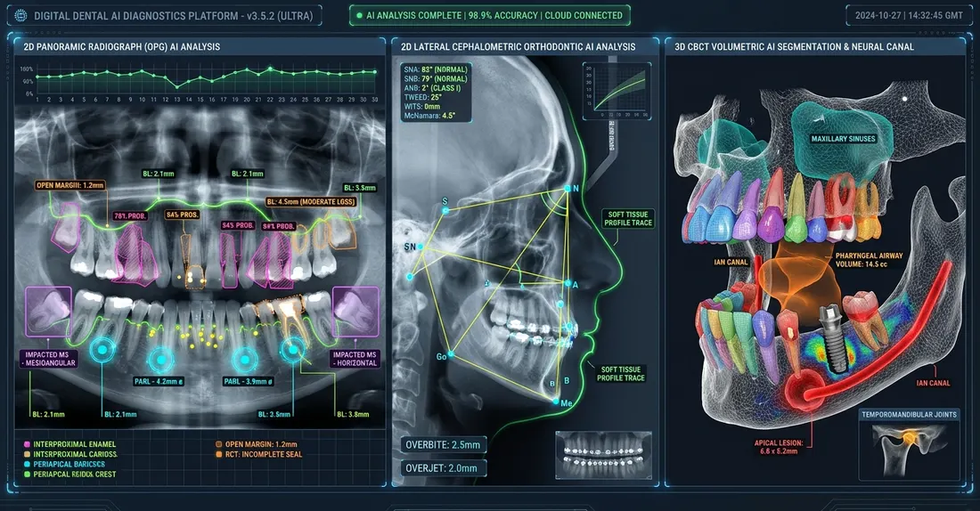The image size is (980, 511).
Task: Select the OPEN MARGIN: 1.2mm annotation on radiograph
Action: tap(70, 185)
